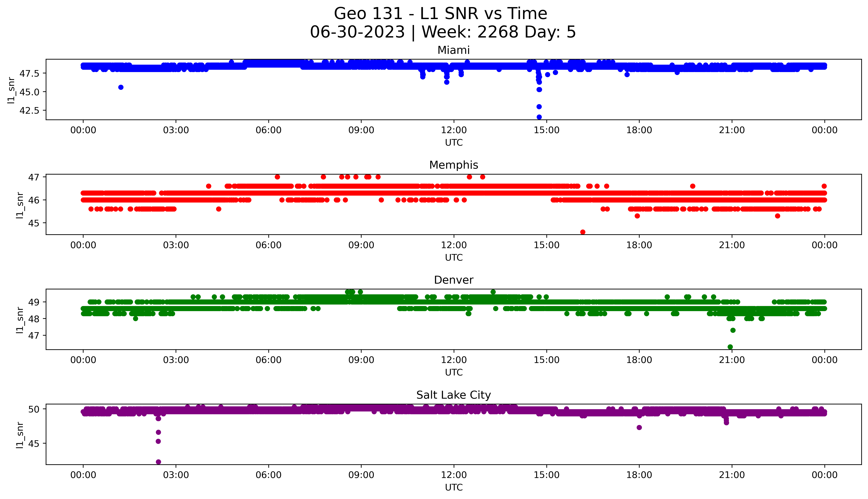Click the lowest blue data point in Miami plot
Image resolution: width=868 pixels, height=499 pixels.
[539, 117]
